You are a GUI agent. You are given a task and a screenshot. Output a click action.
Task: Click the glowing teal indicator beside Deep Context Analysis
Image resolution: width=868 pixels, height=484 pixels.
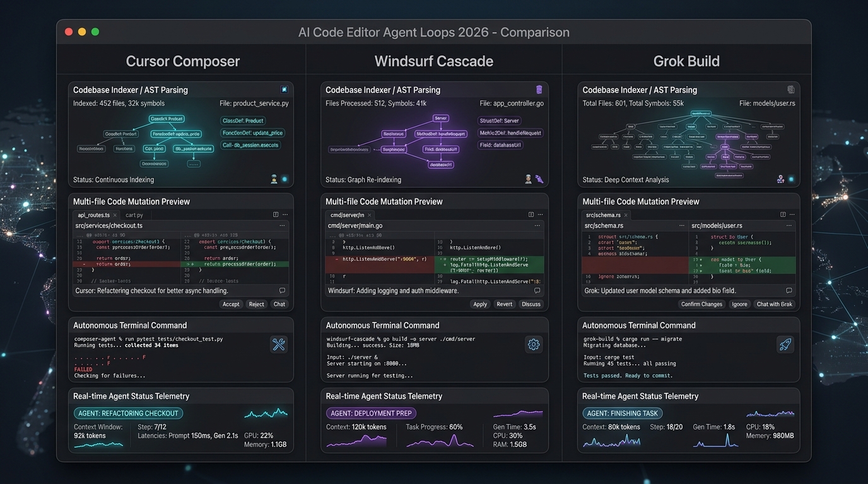coord(791,180)
